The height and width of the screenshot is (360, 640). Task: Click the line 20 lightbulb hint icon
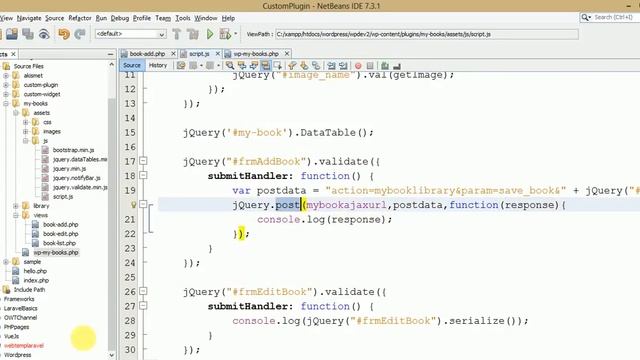click(x=133, y=204)
